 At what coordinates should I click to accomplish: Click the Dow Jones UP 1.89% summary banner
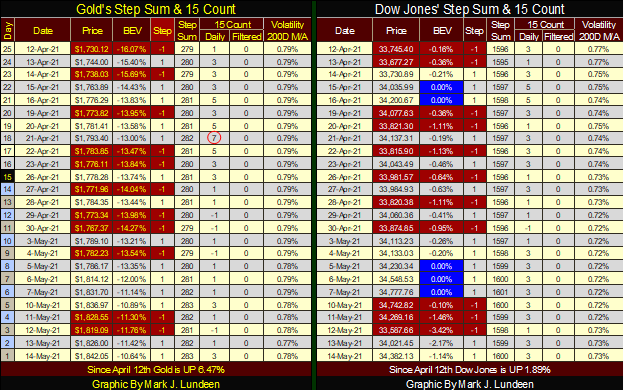(x=470, y=370)
